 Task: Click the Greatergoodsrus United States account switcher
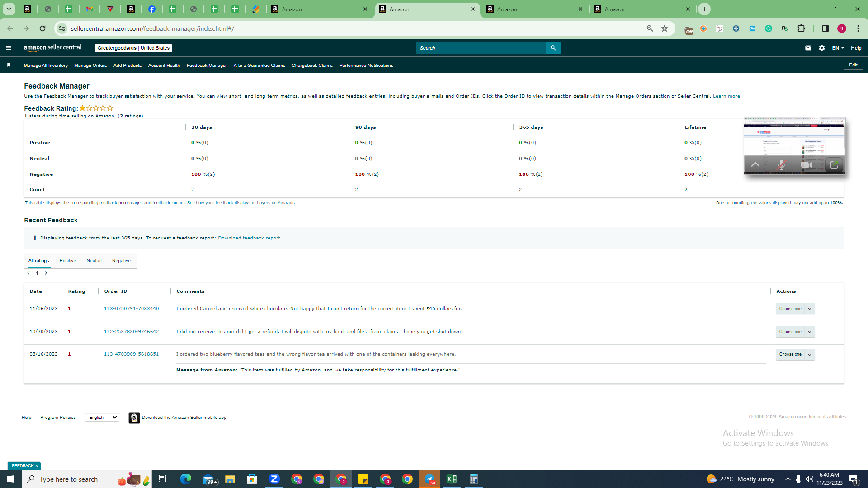pyautogui.click(x=133, y=48)
